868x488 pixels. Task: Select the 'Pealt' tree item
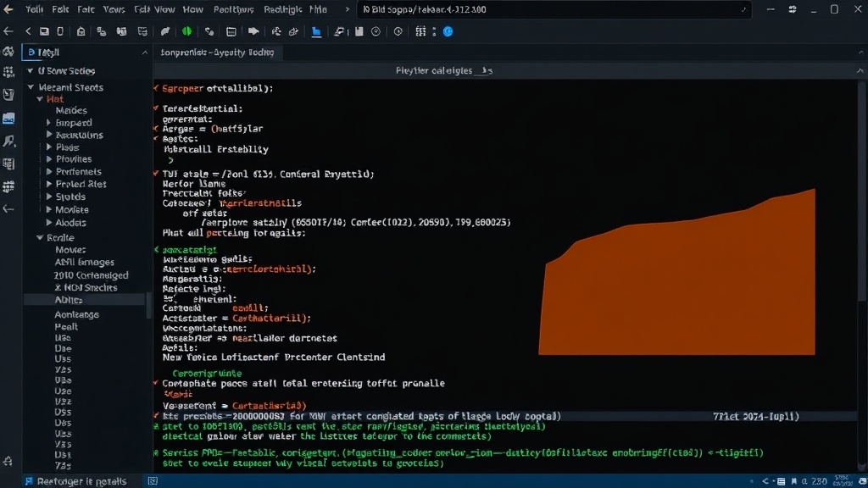tap(66, 326)
